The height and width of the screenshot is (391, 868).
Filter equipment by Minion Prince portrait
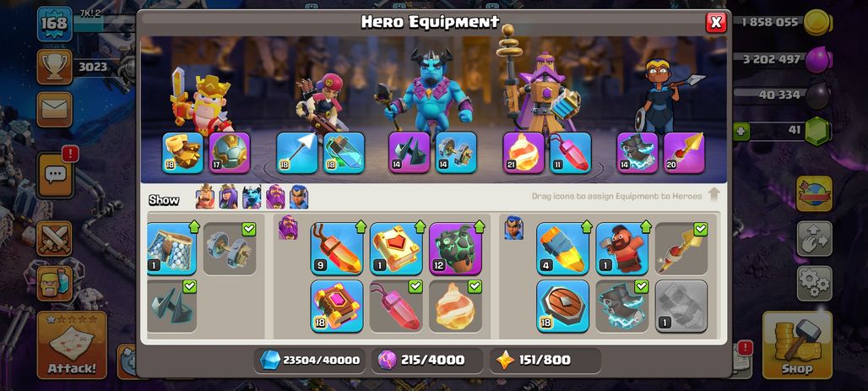(x=252, y=197)
